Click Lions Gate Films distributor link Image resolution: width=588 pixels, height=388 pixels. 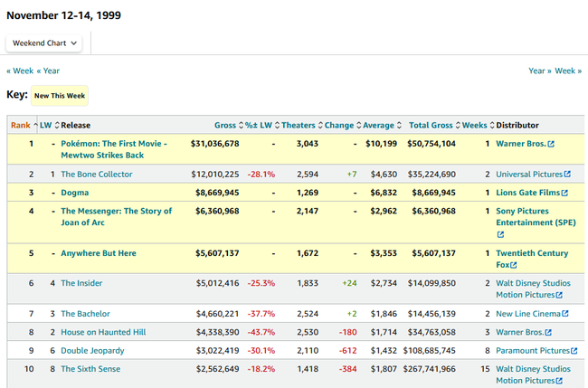pos(528,193)
